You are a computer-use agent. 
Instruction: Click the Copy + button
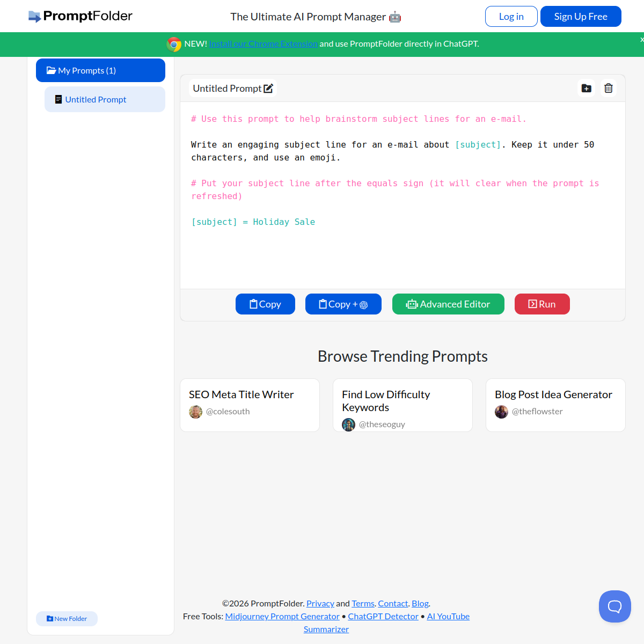[x=343, y=304]
